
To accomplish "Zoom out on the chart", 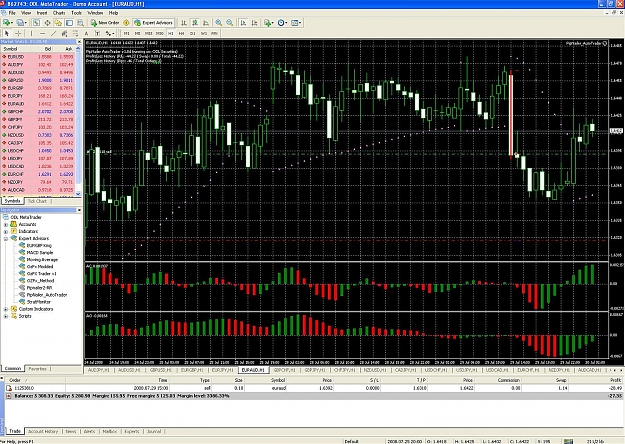I will [230, 23].
